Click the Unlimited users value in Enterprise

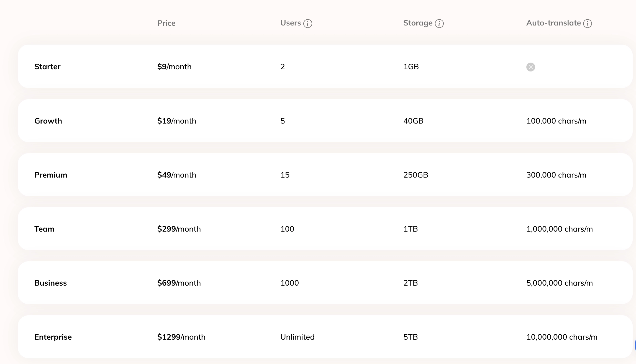click(x=297, y=337)
